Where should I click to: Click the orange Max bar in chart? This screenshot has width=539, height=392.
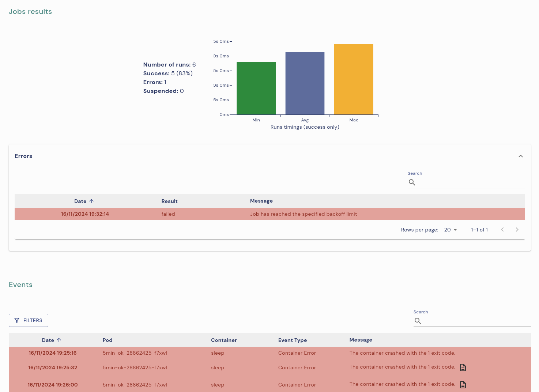pyautogui.click(x=353, y=79)
